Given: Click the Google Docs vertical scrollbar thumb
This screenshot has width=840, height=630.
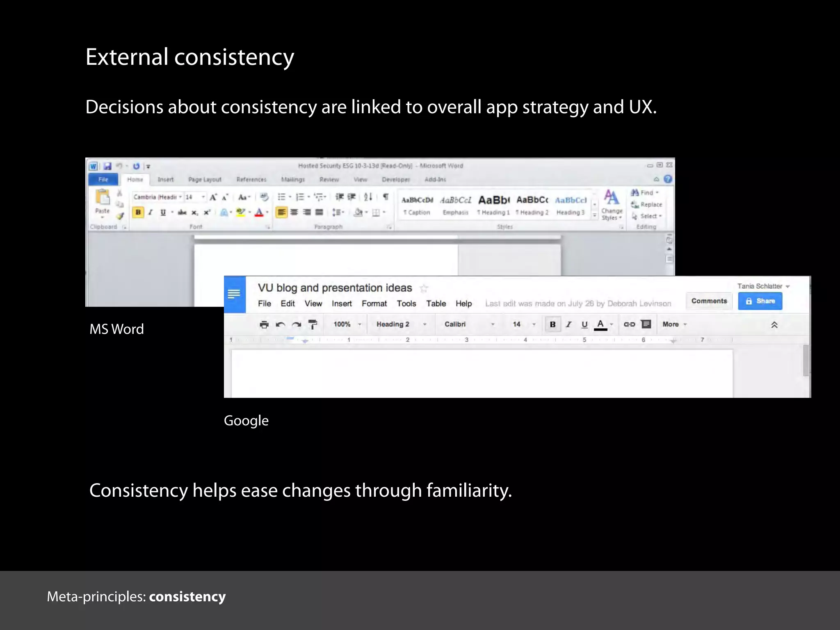Looking at the screenshot, I should click(806, 361).
